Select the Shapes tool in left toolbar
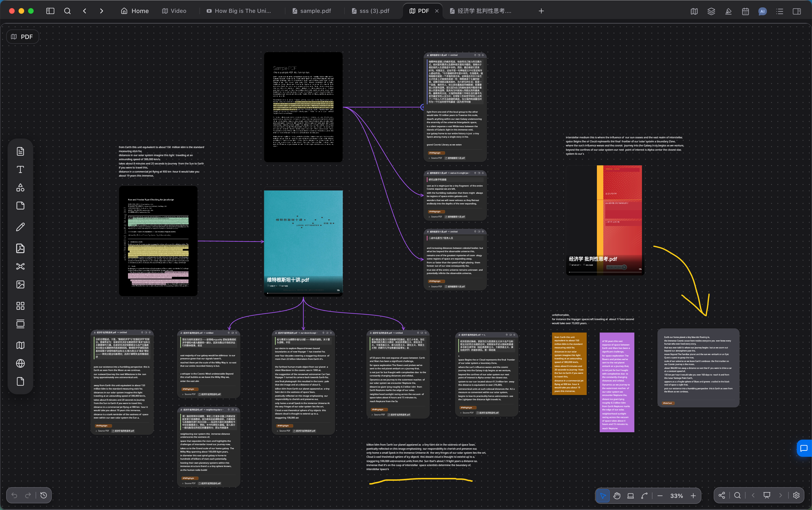This screenshot has width=812, height=510. coord(21,188)
